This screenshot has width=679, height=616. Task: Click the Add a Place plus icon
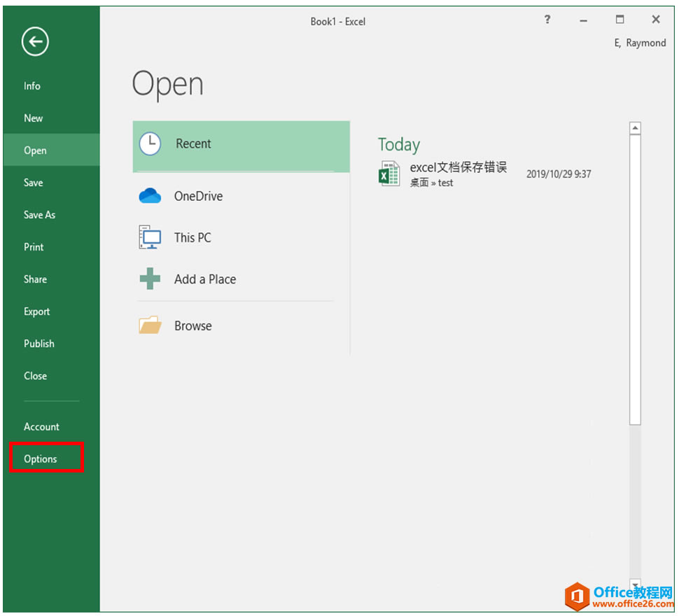[x=150, y=279]
